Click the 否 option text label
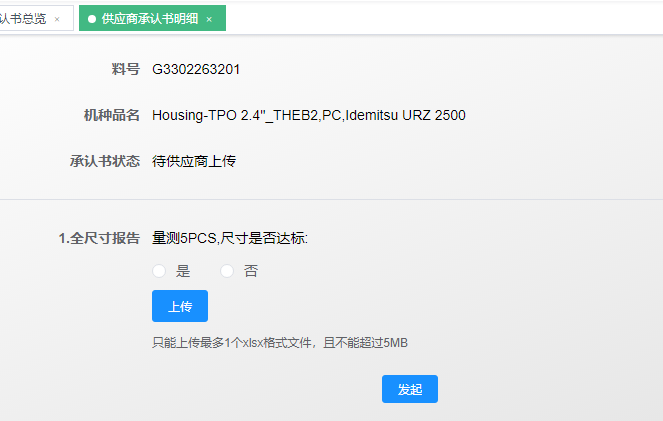663x421 pixels. (x=251, y=271)
